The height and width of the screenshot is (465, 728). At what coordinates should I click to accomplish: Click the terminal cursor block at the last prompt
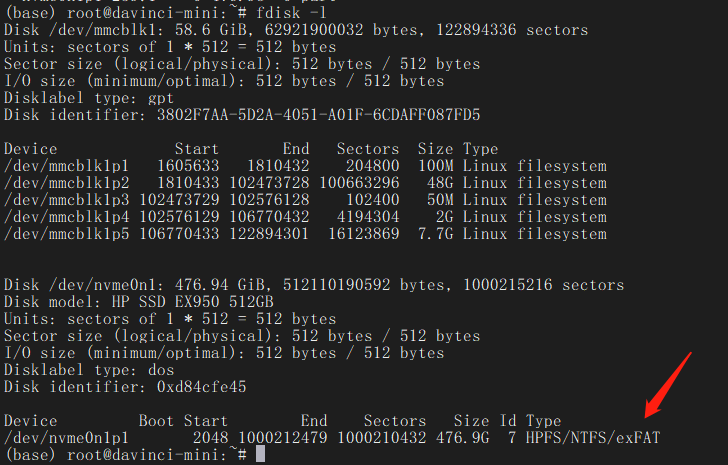point(260,455)
